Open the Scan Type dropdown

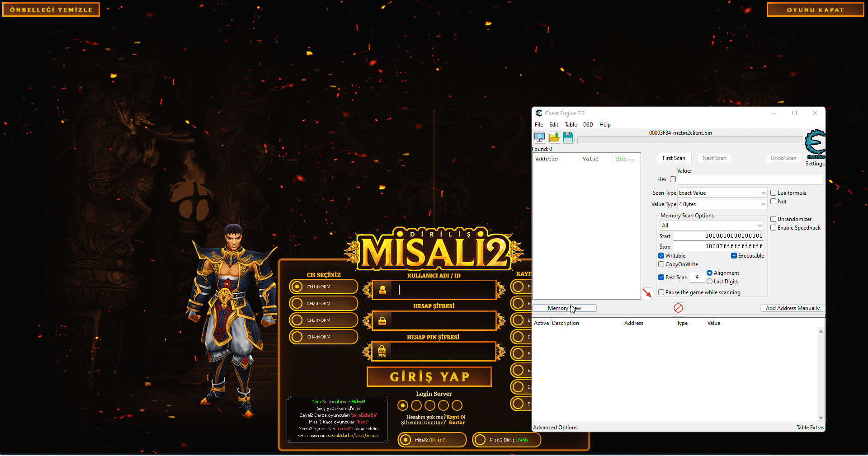coord(722,193)
